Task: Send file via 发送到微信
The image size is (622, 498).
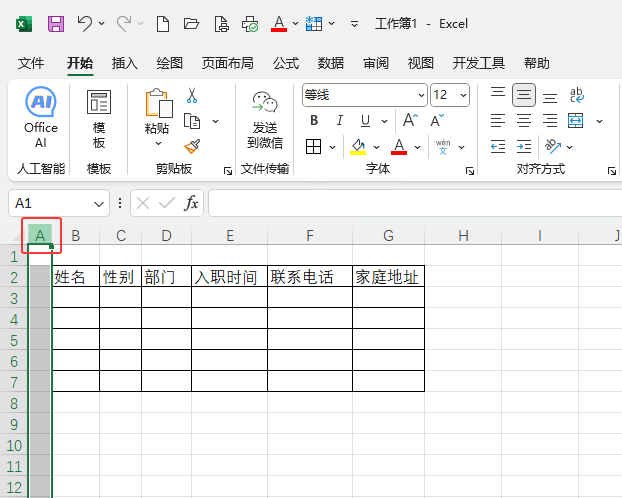Action: tap(265, 119)
